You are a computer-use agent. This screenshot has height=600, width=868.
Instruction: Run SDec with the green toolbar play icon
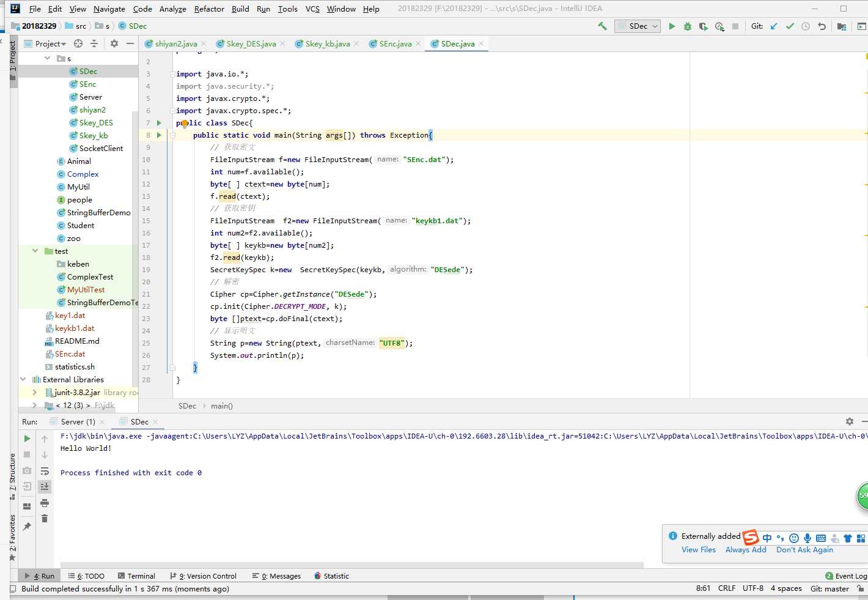coord(672,26)
